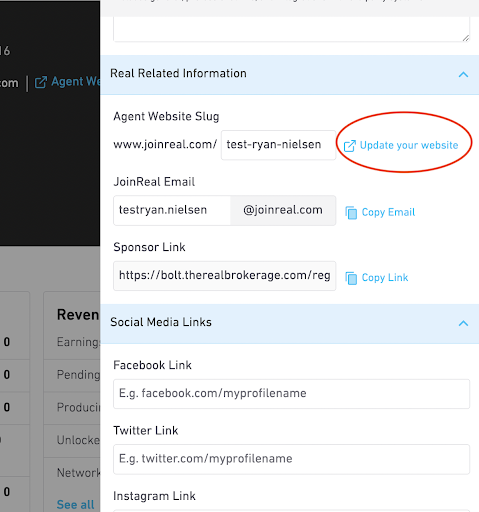
Task: Click the resize handle of the textarea
Action: 465,38
